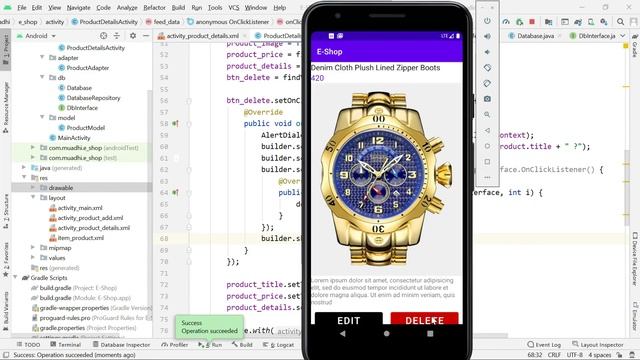Click the Search Everywhere magnifier icon
The width and height of the screenshot is (640, 360).
(620, 22)
